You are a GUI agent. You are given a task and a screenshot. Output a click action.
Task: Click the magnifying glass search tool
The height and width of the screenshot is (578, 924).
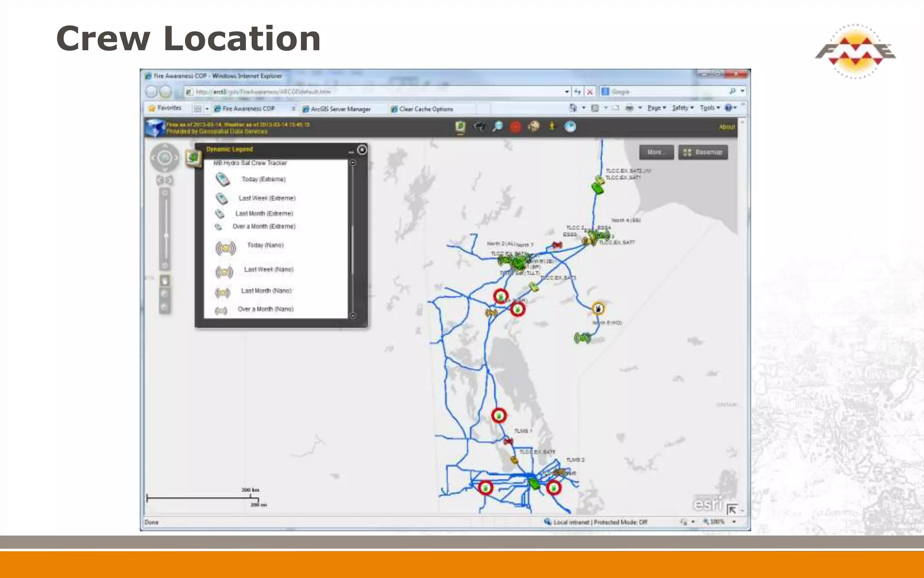497,127
